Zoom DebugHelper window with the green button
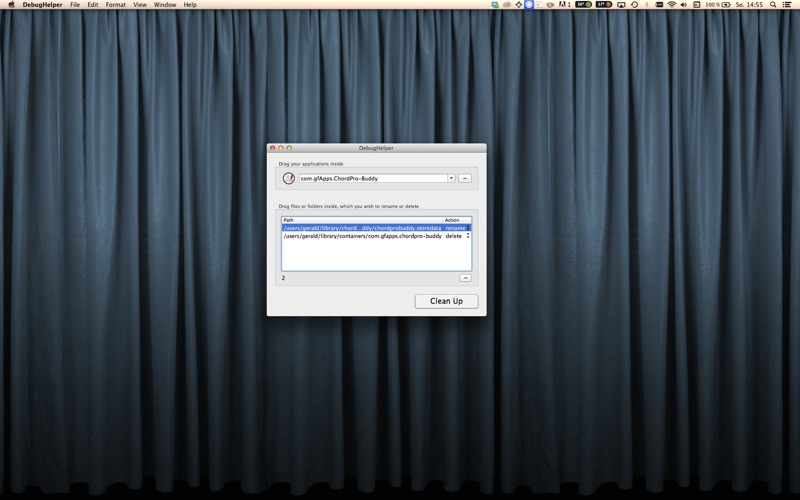 click(289, 148)
